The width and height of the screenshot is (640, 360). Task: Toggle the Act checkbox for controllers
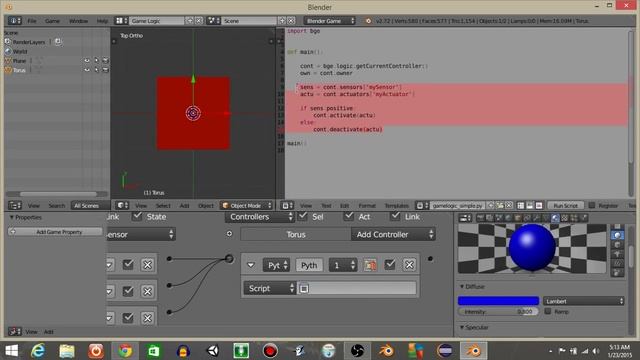(x=349, y=216)
